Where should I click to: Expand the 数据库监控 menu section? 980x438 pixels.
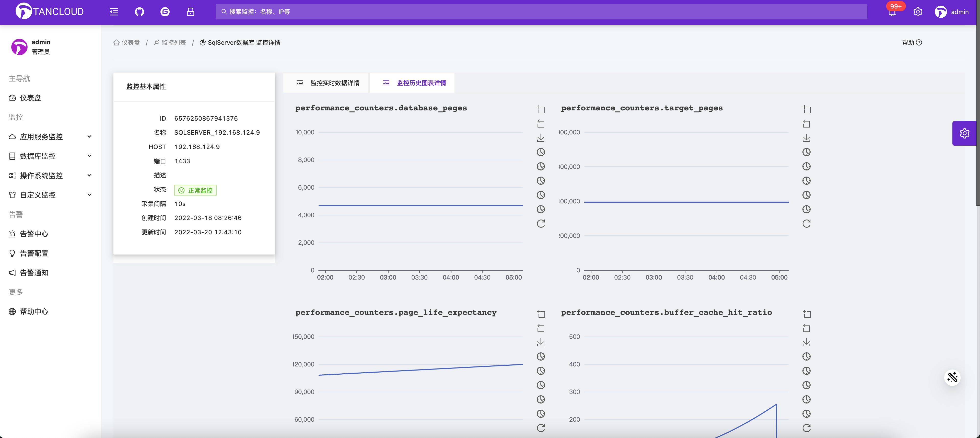pos(50,156)
